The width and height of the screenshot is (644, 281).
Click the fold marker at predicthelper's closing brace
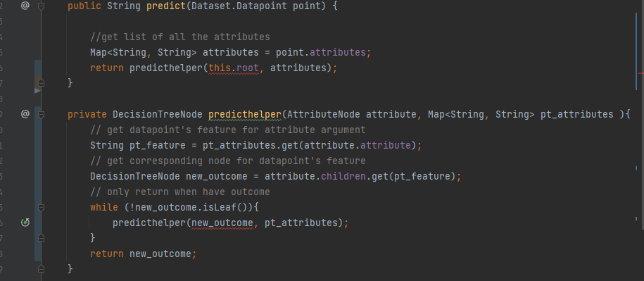tap(41, 269)
